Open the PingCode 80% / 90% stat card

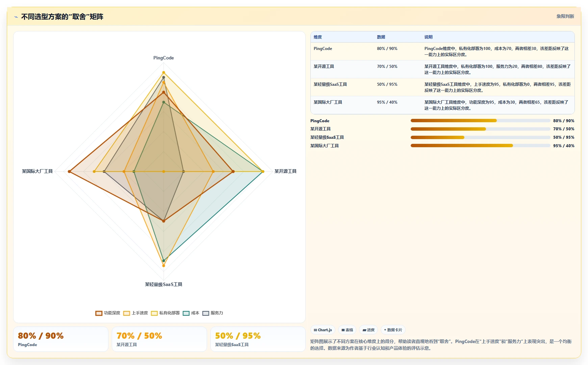61,339
